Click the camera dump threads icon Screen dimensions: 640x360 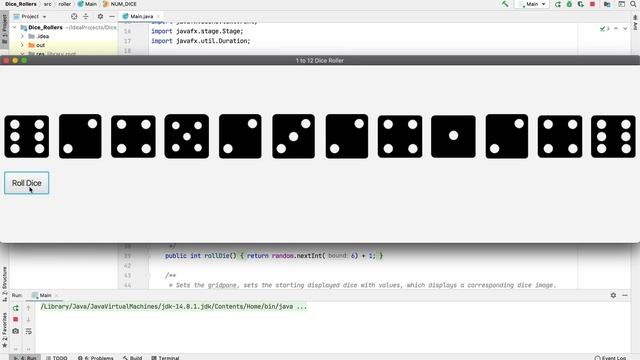coord(16,331)
